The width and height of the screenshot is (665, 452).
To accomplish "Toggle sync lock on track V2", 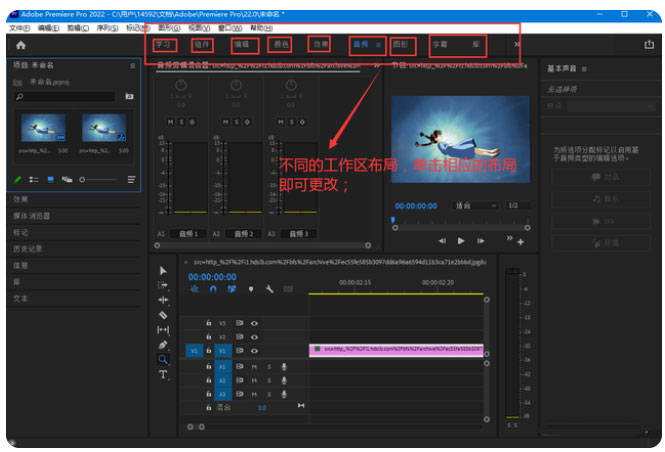I will point(239,337).
